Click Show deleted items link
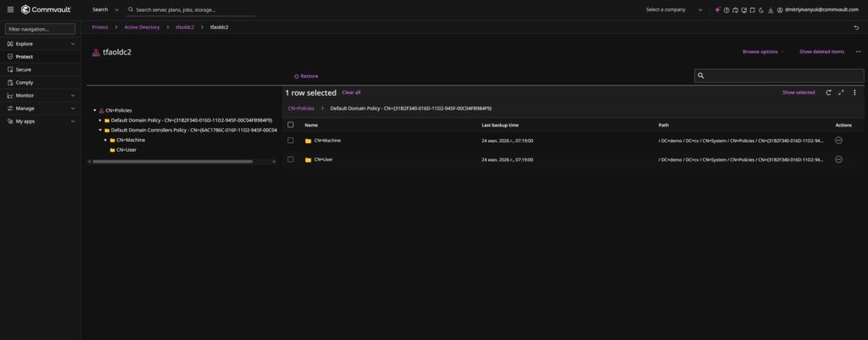The width and height of the screenshot is (868, 340). (821, 52)
